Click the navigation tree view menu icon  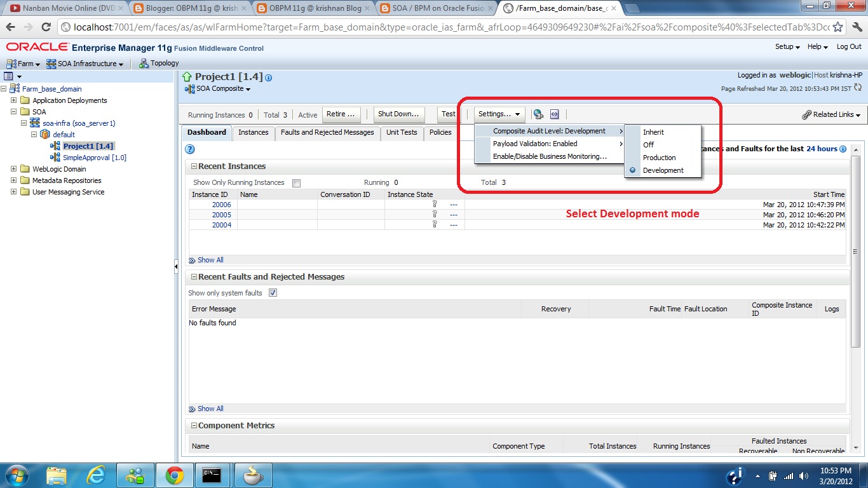click(13, 76)
